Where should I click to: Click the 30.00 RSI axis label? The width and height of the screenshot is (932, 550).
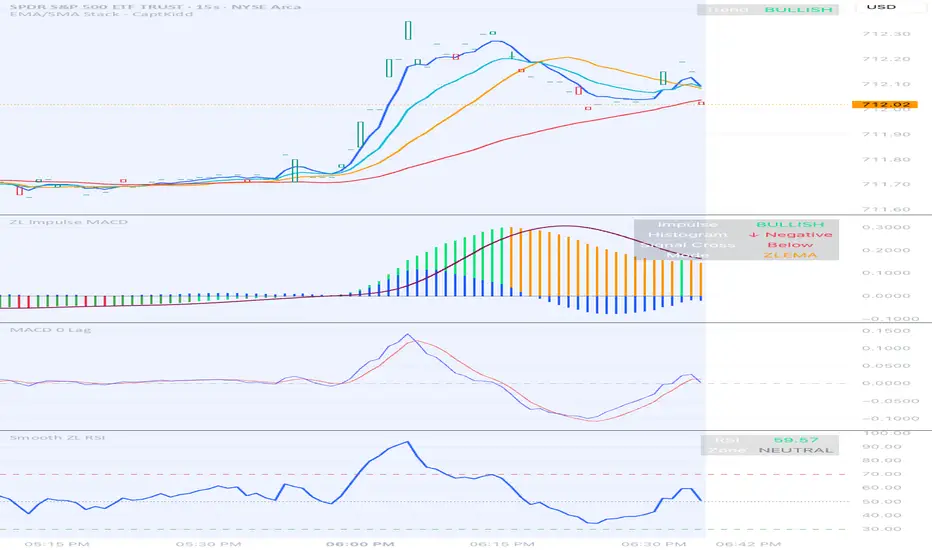882,529
